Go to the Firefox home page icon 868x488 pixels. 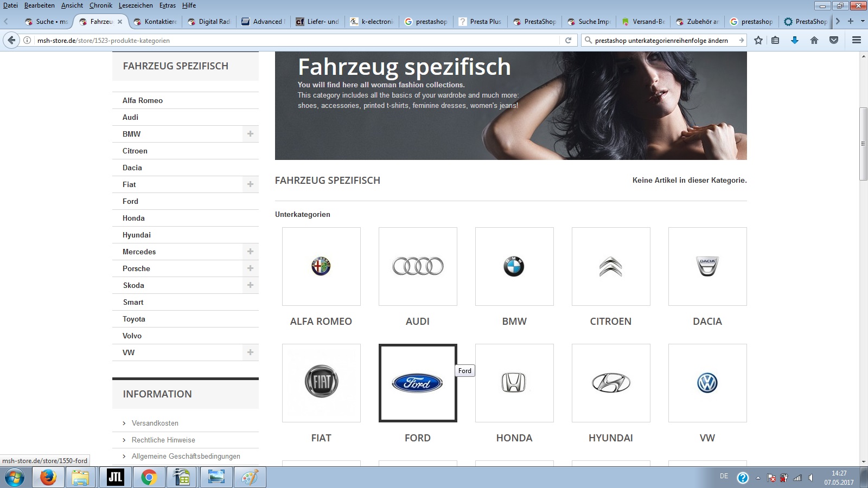point(814,40)
